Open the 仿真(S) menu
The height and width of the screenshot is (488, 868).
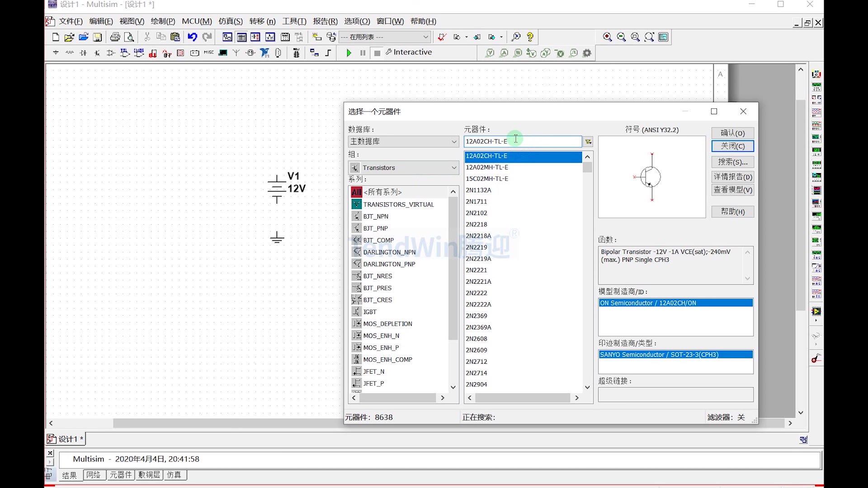(x=231, y=21)
